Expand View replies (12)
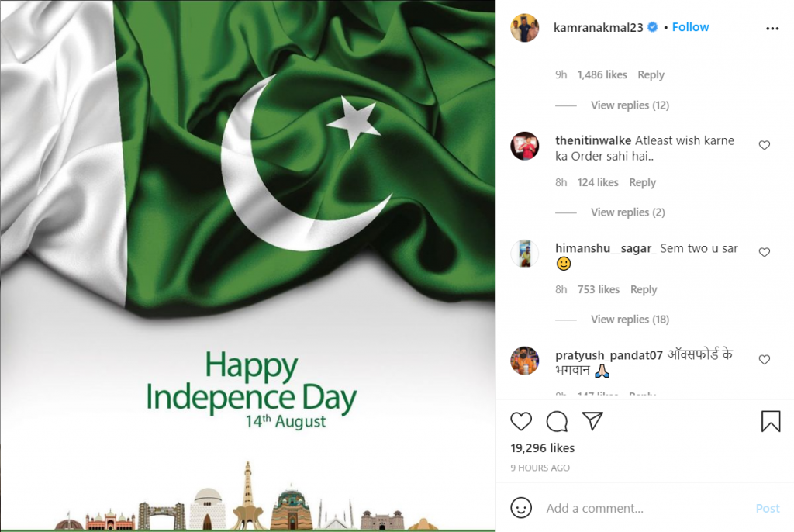Screen dimensions: 794x532 [x=630, y=105]
